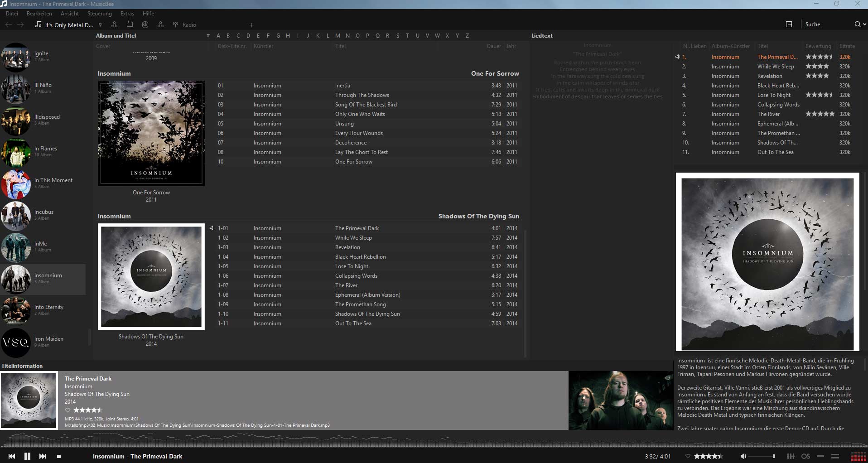Love the track via bottom bar heart

tap(688, 456)
